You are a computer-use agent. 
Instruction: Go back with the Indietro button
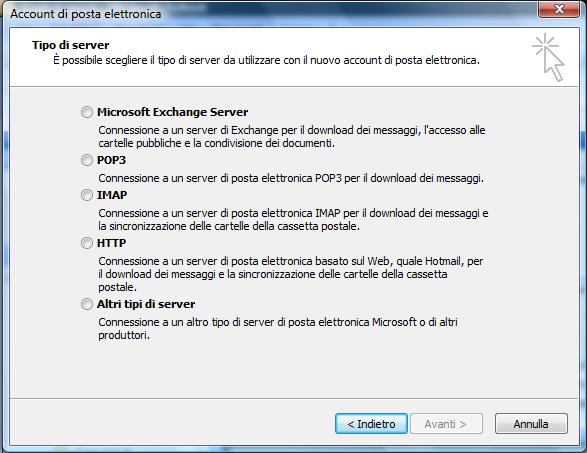coord(371,424)
